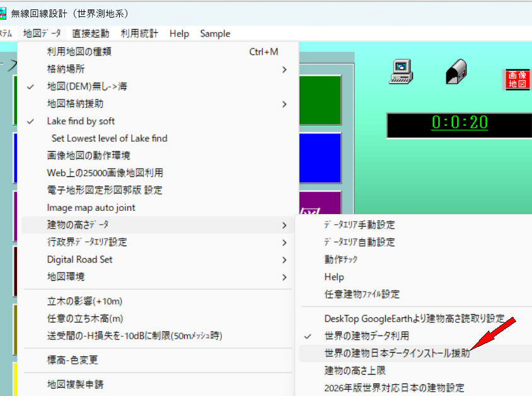Click the red 画像地図 icon
Viewport: 532px width, 396px height.
tap(517, 79)
